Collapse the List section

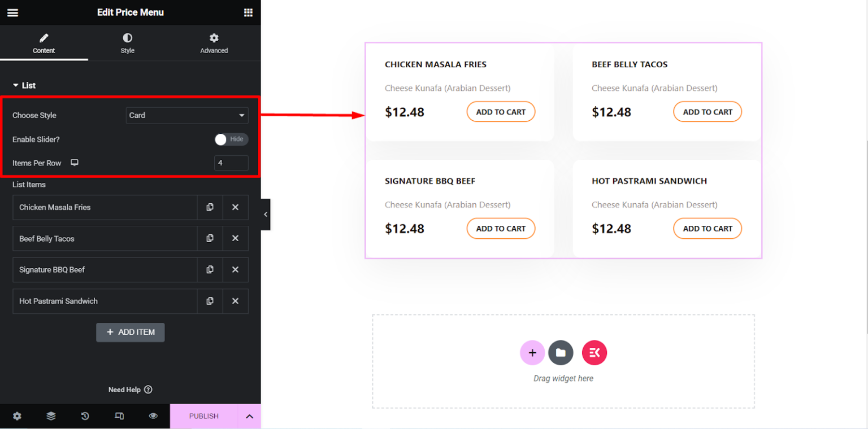[x=24, y=85]
